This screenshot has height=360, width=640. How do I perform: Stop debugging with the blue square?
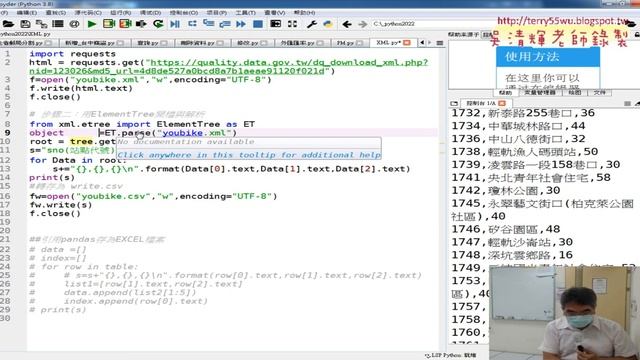tap(258, 24)
